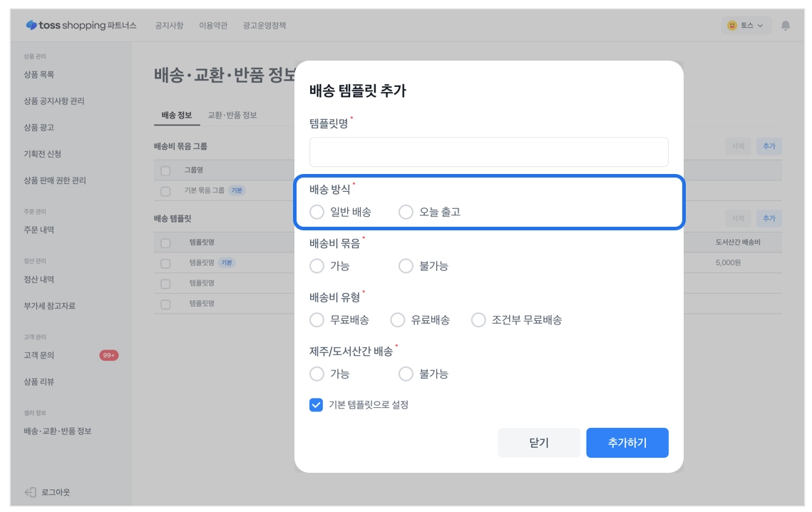Open 광고운영정책 in the top menu

[x=264, y=26]
